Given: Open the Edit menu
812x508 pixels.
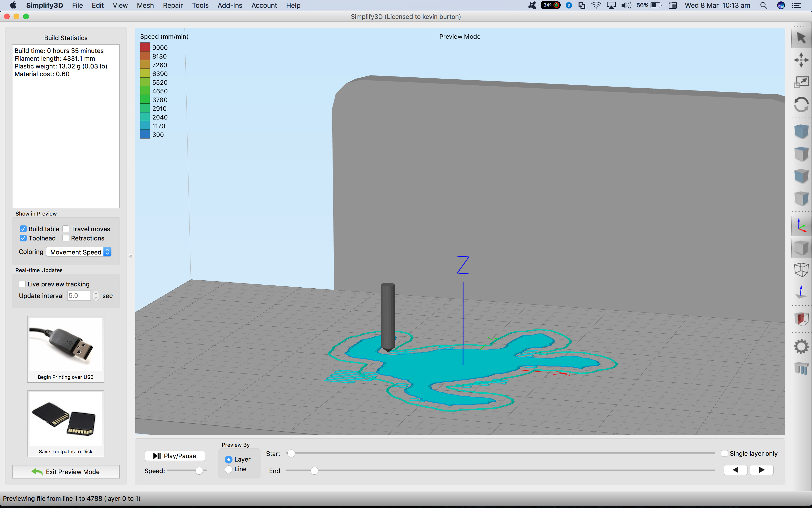Looking at the screenshot, I should point(98,5).
